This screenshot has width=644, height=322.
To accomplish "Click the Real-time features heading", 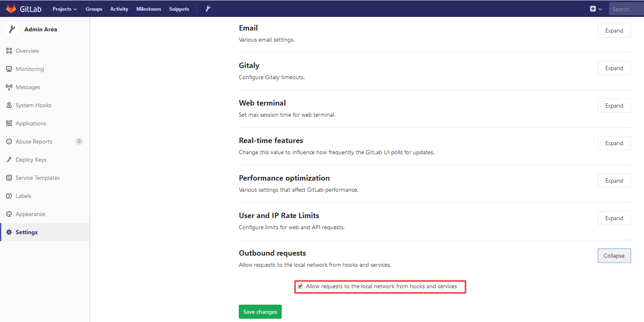I will [x=271, y=141].
